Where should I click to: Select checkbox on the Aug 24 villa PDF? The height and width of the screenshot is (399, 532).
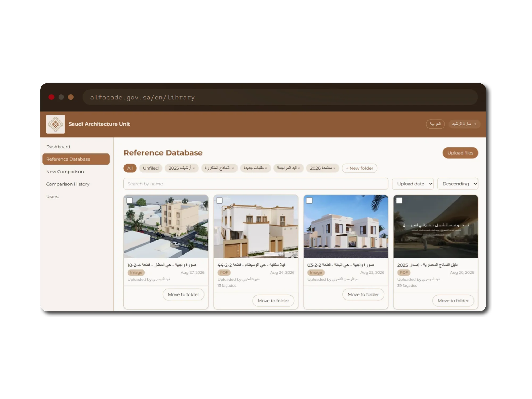[219, 201]
